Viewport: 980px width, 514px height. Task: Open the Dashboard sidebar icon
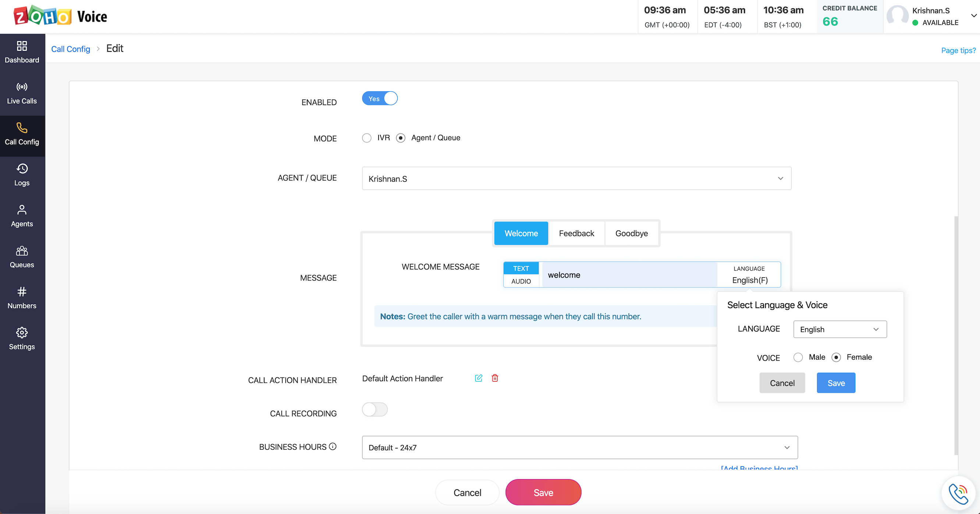(x=22, y=46)
